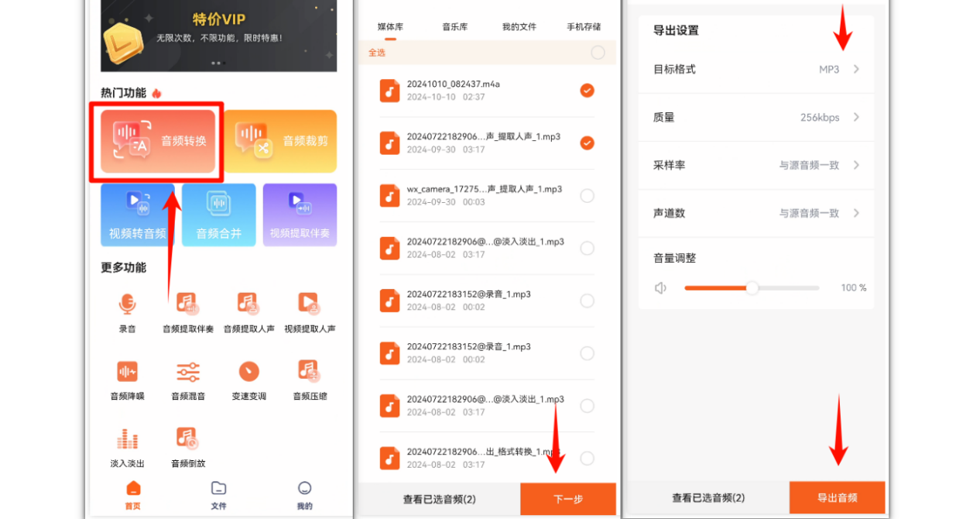Select first 20240722183152@录音_1.mp3 checkbox
This screenshot has height=519, width=980.
coord(587,301)
